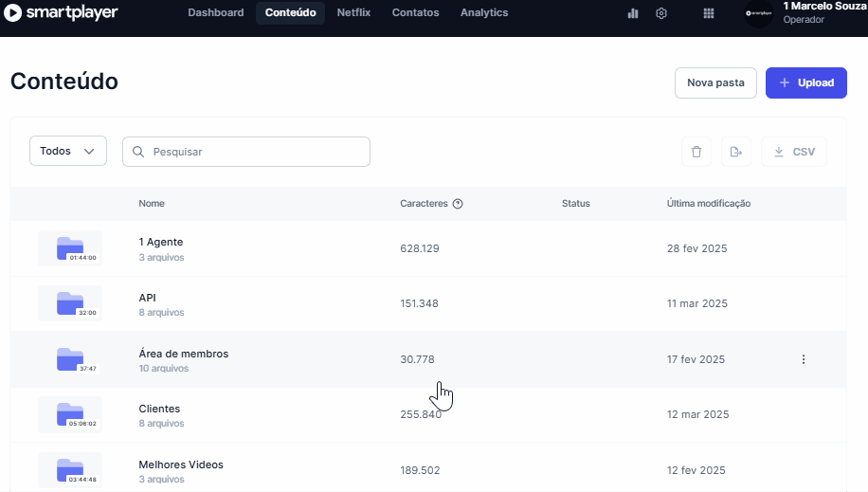Open the apps grid icon
Screen dimensions: 868x492
point(709,13)
